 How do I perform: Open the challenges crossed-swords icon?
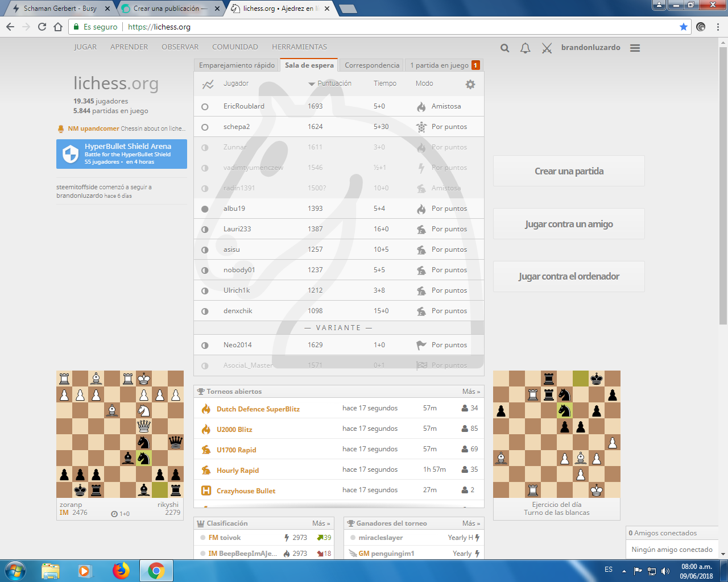[547, 48]
